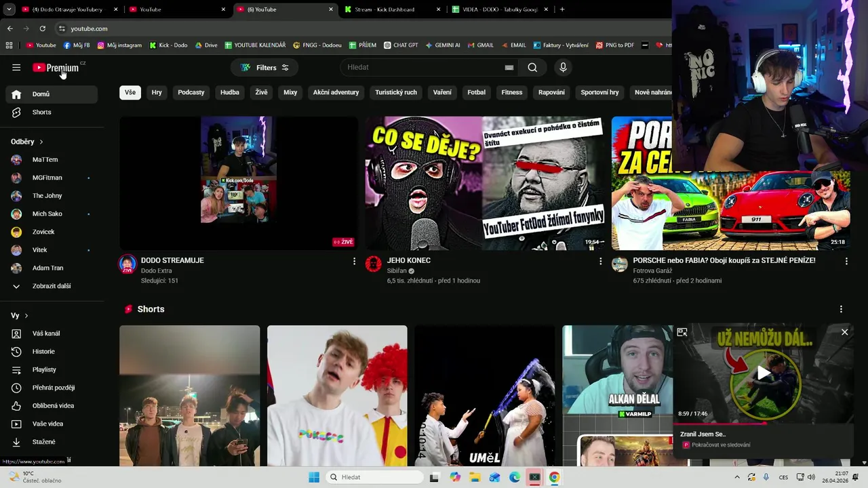Open Playlisty in sidebar
The height and width of the screenshot is (488, 868).
coord(52,369)
